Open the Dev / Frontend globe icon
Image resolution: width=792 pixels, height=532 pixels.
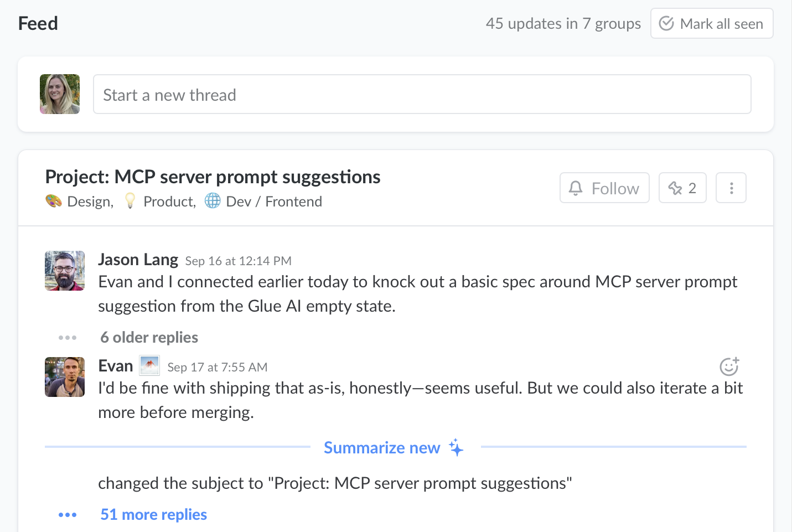coord(213,201)
